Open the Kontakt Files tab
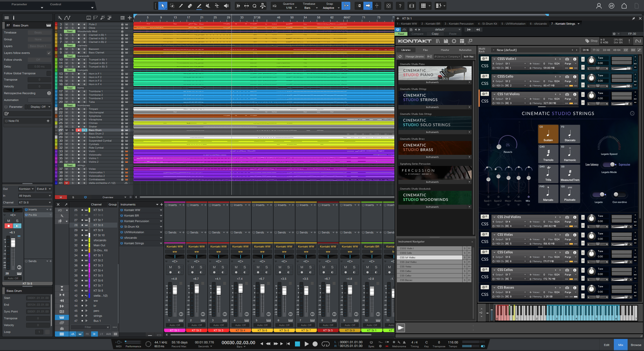Image resolution: width=644 pixels, height=351 pixels. (425, 50)
